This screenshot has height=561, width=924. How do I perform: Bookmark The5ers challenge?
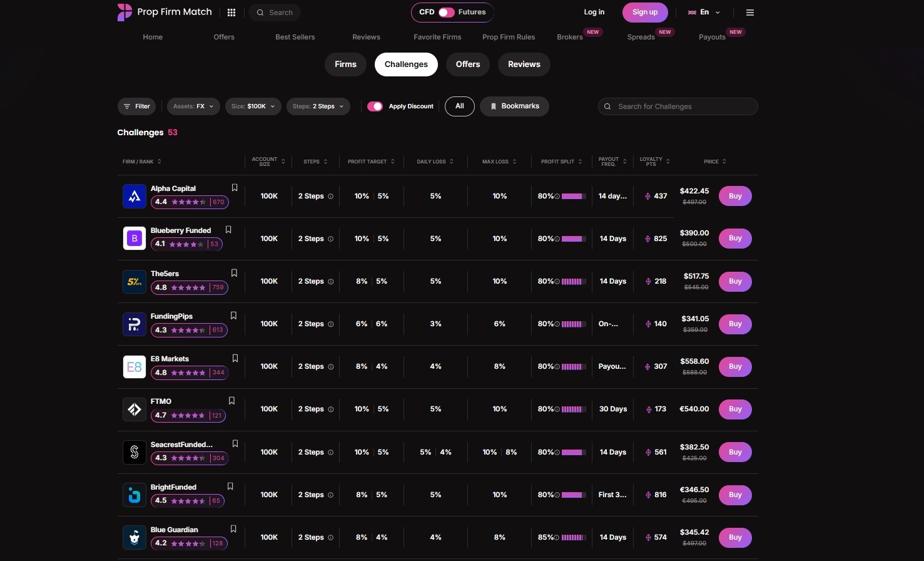234,273
